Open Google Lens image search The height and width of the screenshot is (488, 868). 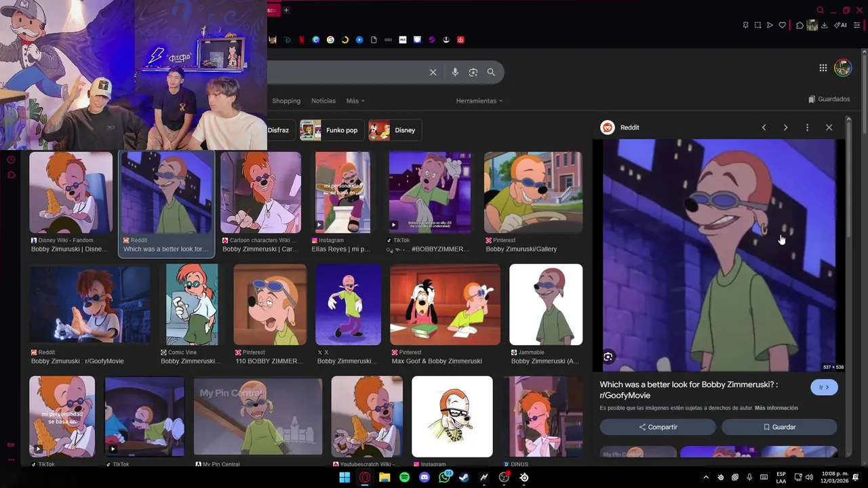pos(473,72)
